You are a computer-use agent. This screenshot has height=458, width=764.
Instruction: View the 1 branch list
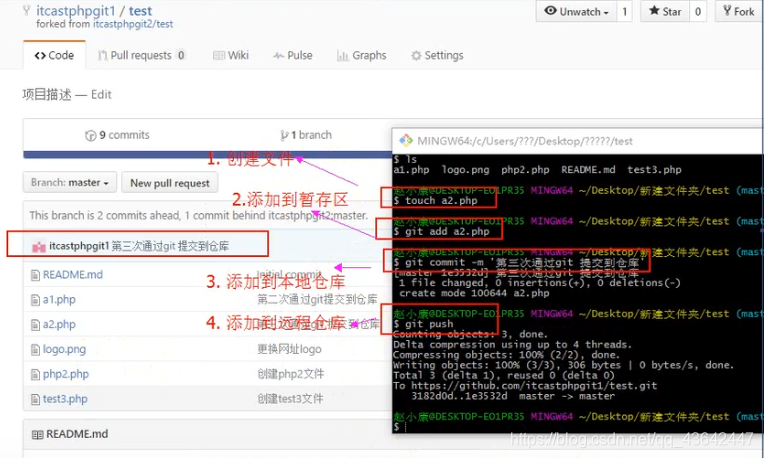click(306, 135)
